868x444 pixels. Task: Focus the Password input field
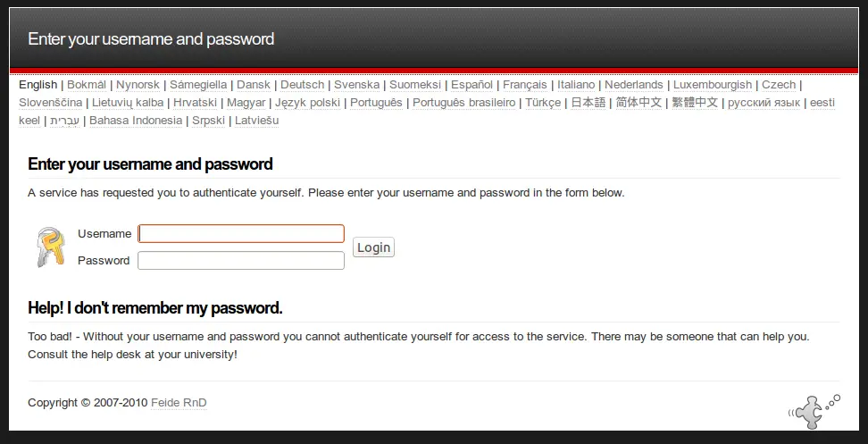tap(241, 260)
